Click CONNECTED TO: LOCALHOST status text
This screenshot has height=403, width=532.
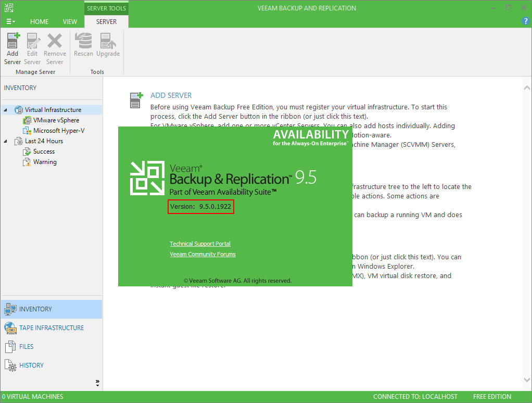[x=415, y=397]
